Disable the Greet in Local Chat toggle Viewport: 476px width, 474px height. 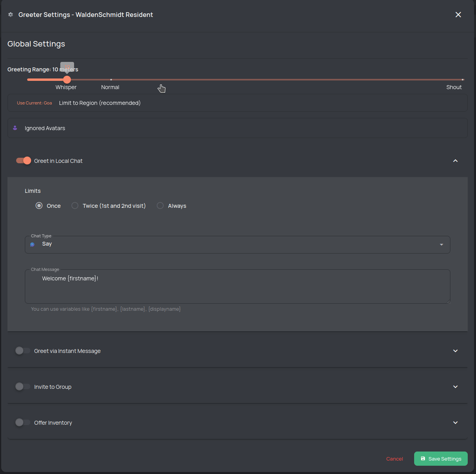23,160
